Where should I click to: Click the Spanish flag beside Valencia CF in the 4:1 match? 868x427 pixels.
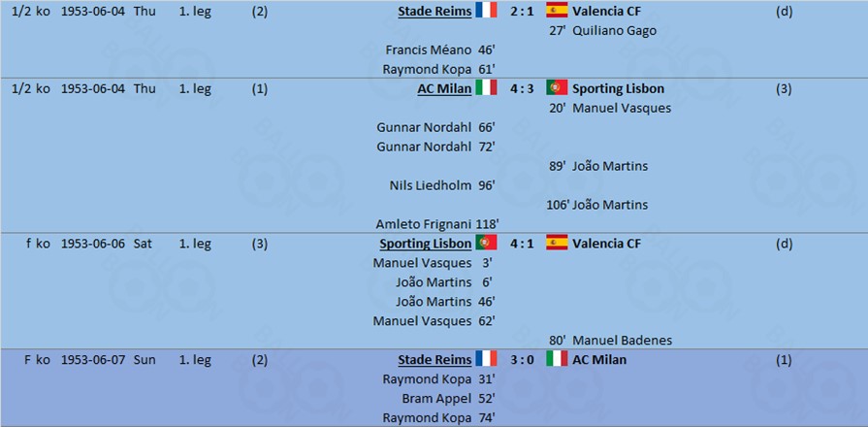tap(557, 243)
